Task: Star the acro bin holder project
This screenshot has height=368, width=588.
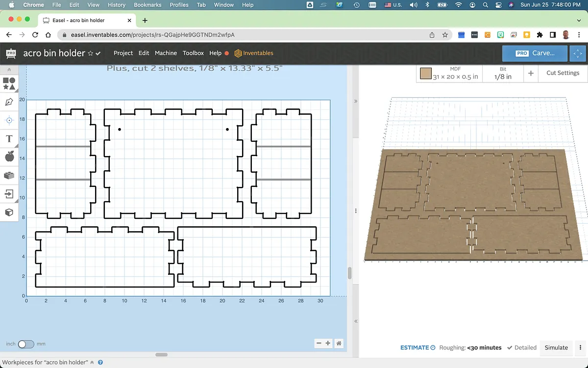Action: tap(91, 53)
